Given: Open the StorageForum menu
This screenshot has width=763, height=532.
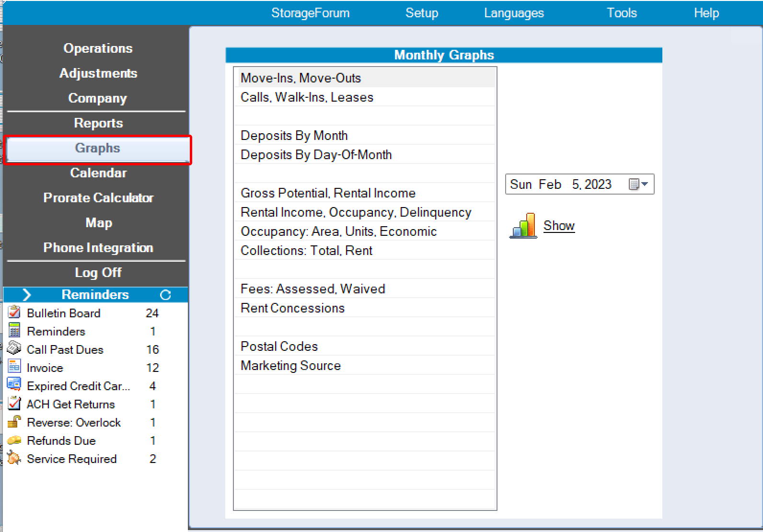Looking at the screenshot, I should [x=310, y=13].
